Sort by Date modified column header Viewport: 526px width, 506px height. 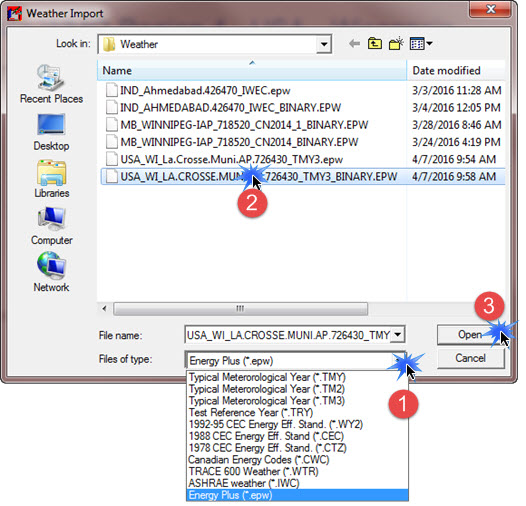(456, 70)
